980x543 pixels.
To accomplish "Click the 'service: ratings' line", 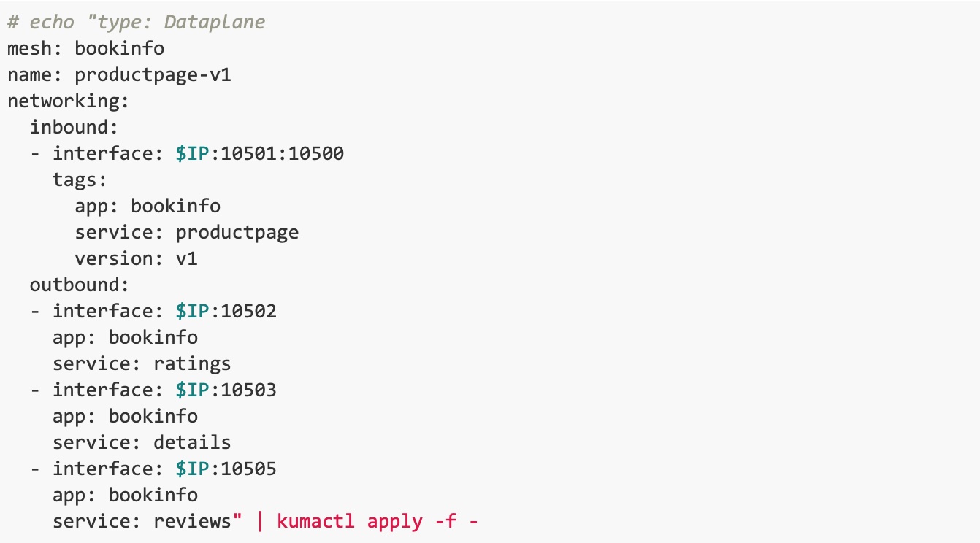I will [x=142, y=363].
